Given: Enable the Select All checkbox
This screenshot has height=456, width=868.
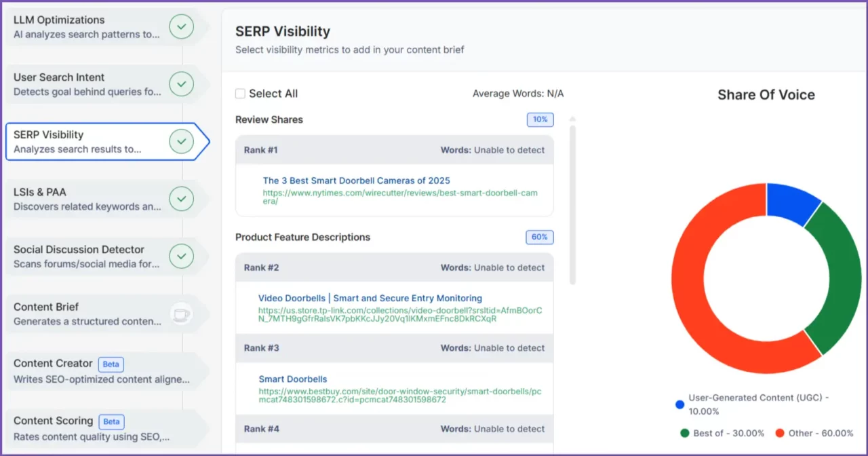Looking at the screenshot, I should pyautogui.click(x=240, y=94).
